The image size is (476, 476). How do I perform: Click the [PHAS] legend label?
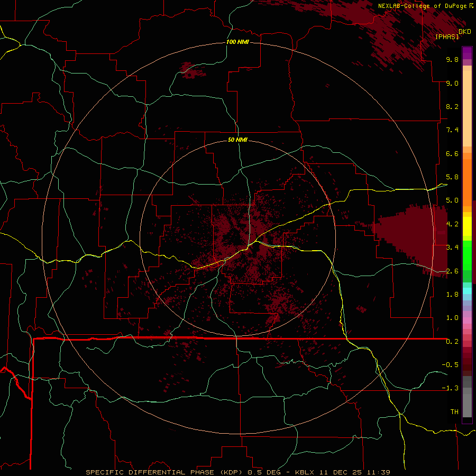[447, 36]
